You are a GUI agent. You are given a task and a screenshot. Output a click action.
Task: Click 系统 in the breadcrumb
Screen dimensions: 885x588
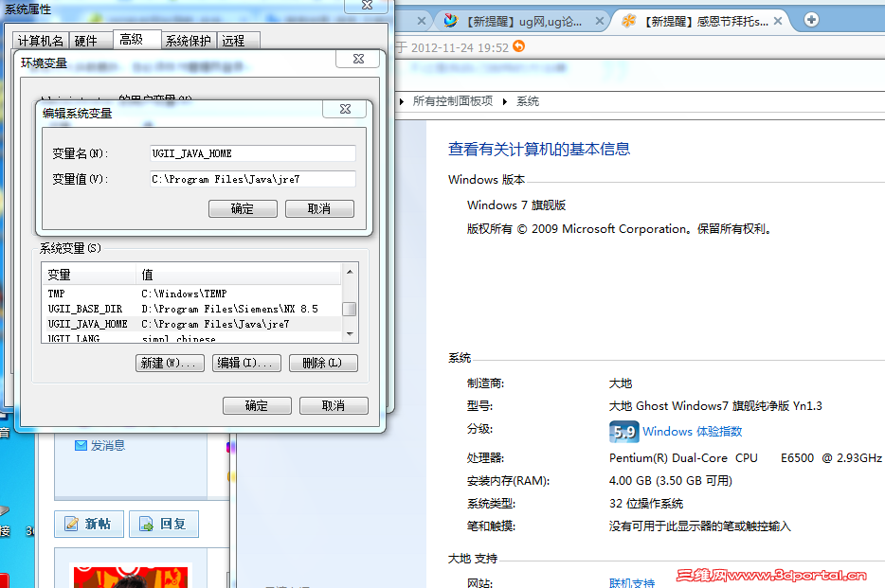coord(528,101)
